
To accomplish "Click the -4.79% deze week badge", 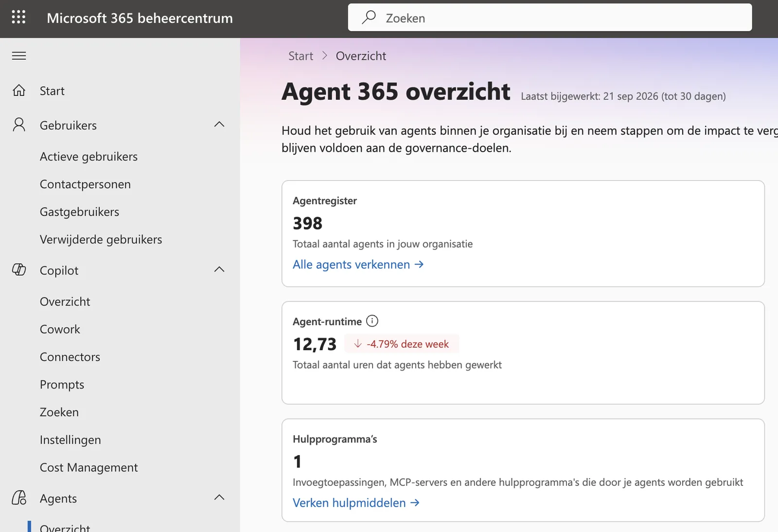I will (402, 344).
